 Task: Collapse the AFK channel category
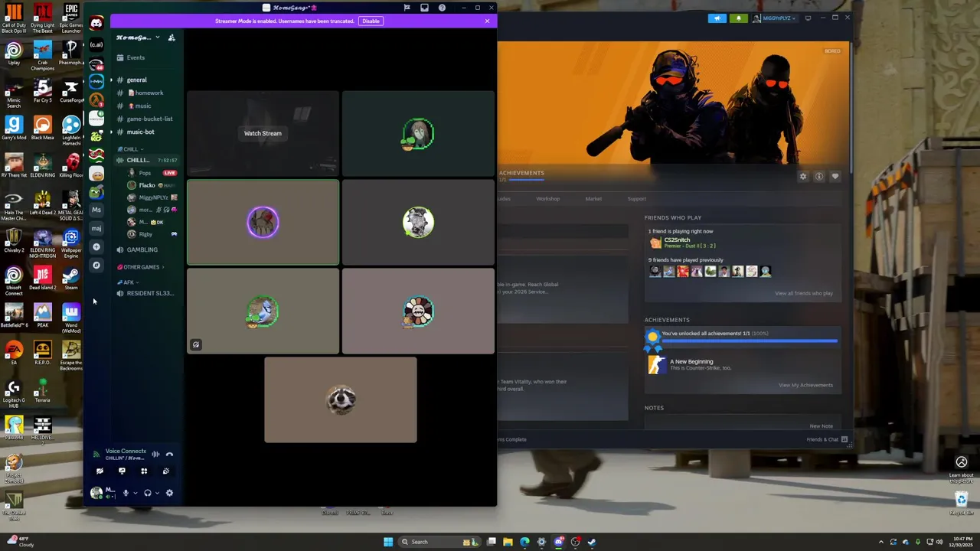(128, 282)
